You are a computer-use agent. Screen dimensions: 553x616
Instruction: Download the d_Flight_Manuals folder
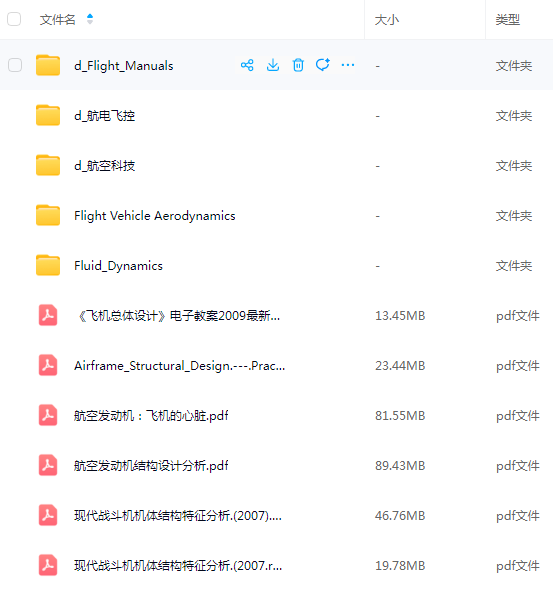(273, 65)
